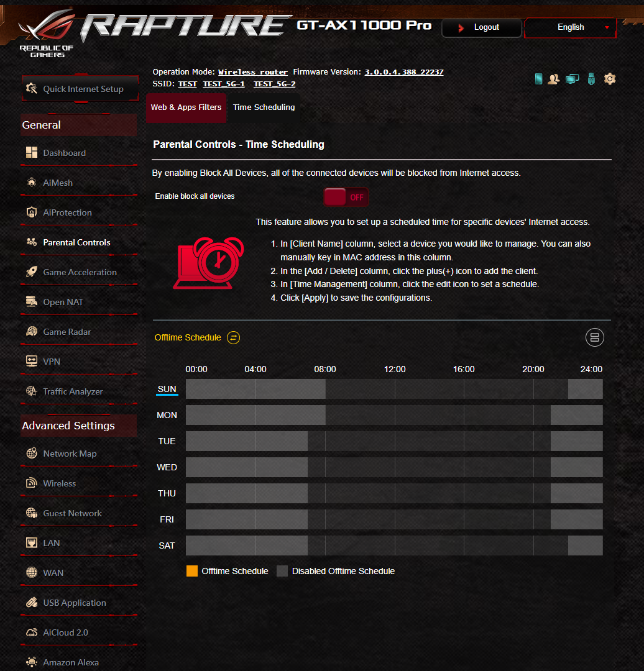Click the settings gear icon in header

tap(610, 79)
